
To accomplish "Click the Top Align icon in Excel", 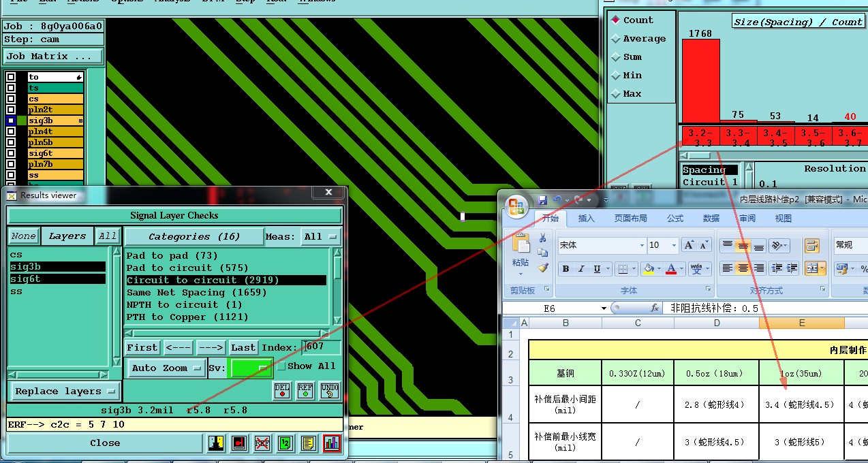I will pos(727,245).
